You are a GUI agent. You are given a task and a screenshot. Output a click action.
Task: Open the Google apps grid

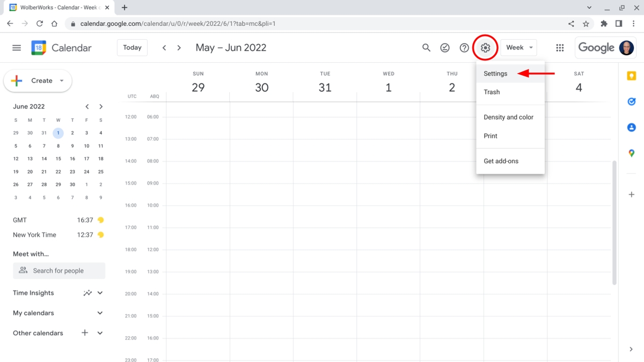(560, 47)
